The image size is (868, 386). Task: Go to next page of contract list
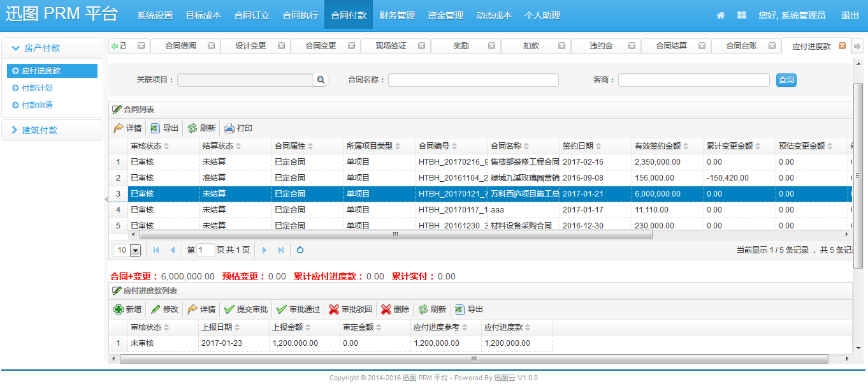pyautogui.click(x=264, y=250)
